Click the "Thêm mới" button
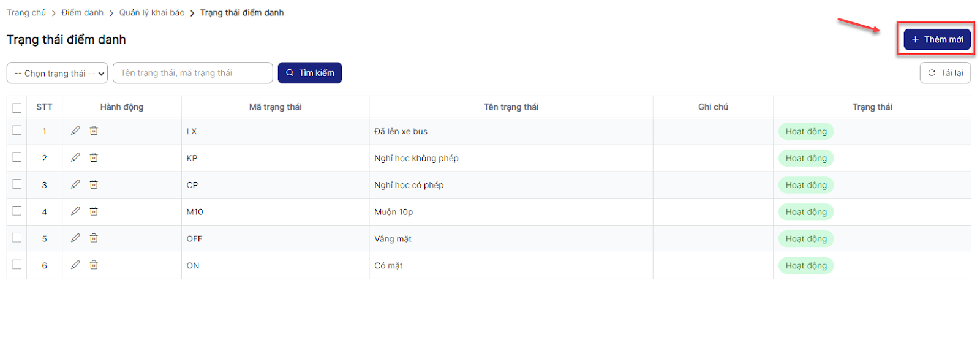Screen dimensions: 980x345 (937, 39)
